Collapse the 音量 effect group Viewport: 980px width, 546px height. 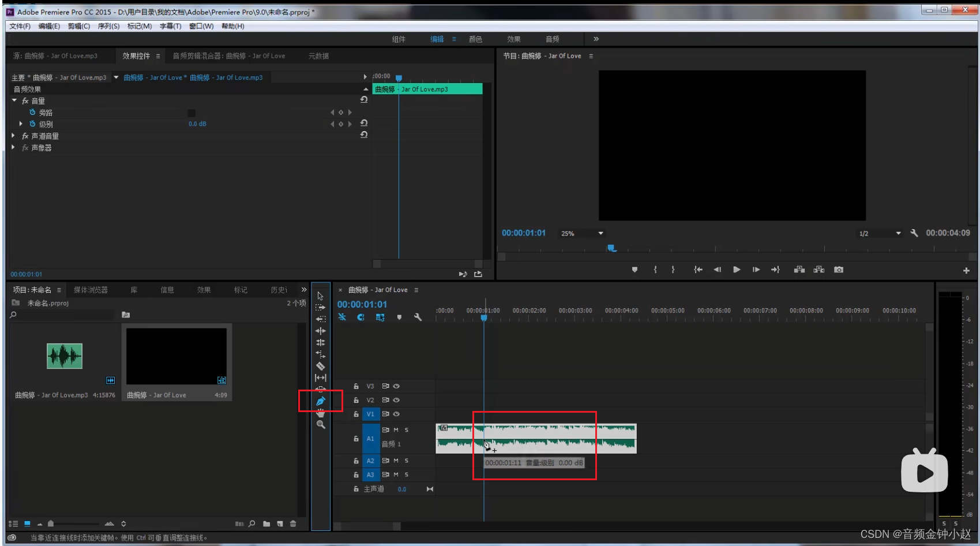point(14,100)
